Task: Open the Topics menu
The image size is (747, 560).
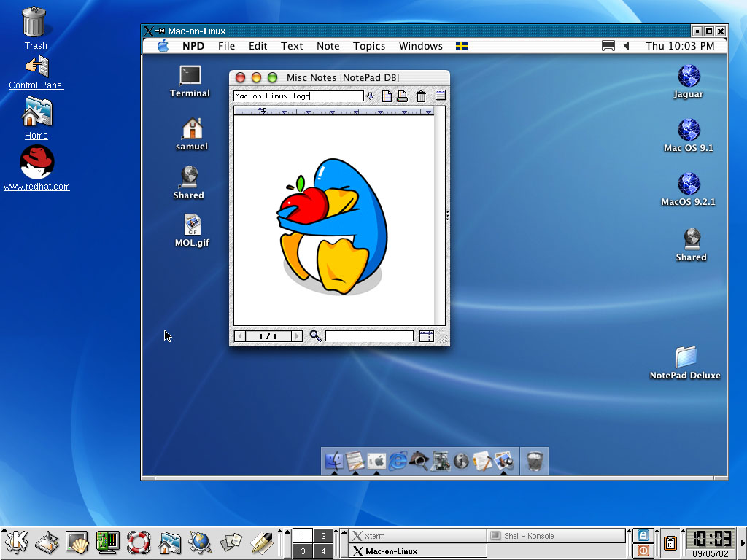Action: coord(369,46)
